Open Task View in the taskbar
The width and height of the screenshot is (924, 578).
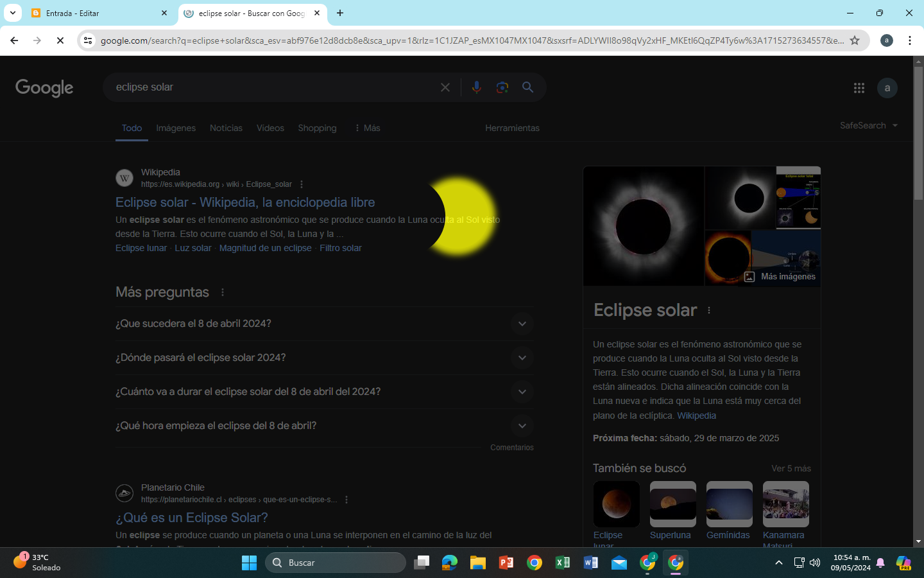coord(422,563)
